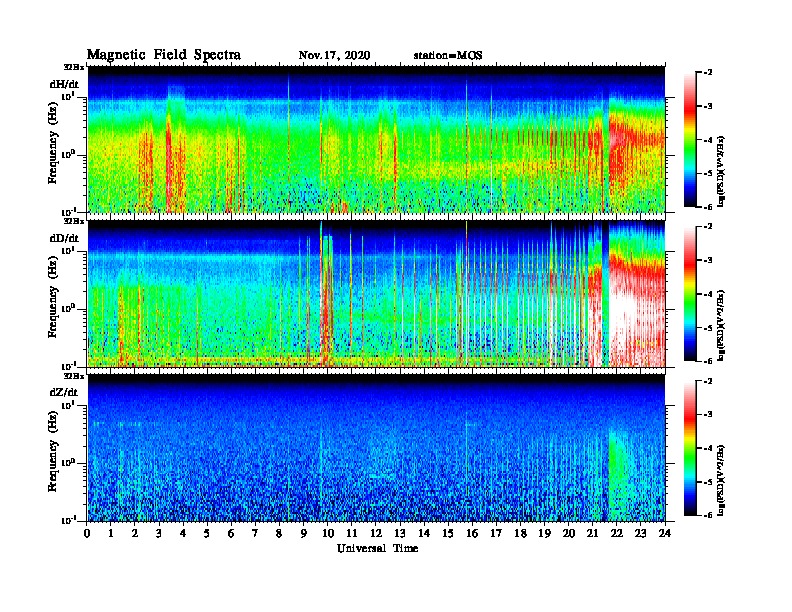This screenshot has height=612, width=792.
Task: Click the '-4' value on dD/dt color bar
Action: 708,294
